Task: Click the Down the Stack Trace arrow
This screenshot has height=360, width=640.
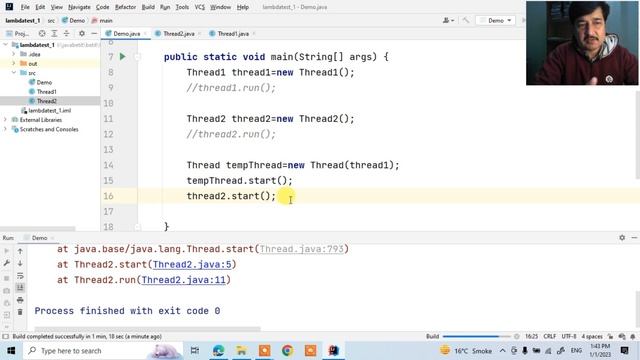Action: coord(20,263)
